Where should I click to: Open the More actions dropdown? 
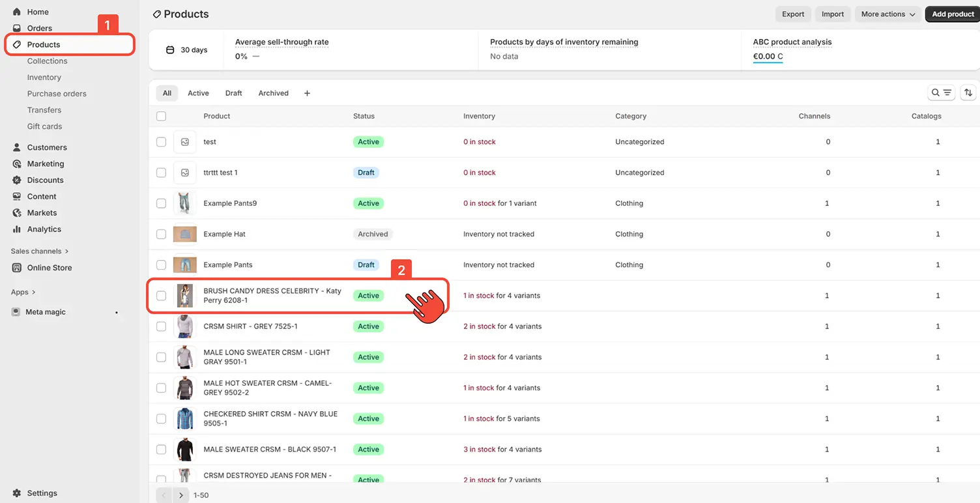point(887,14)
